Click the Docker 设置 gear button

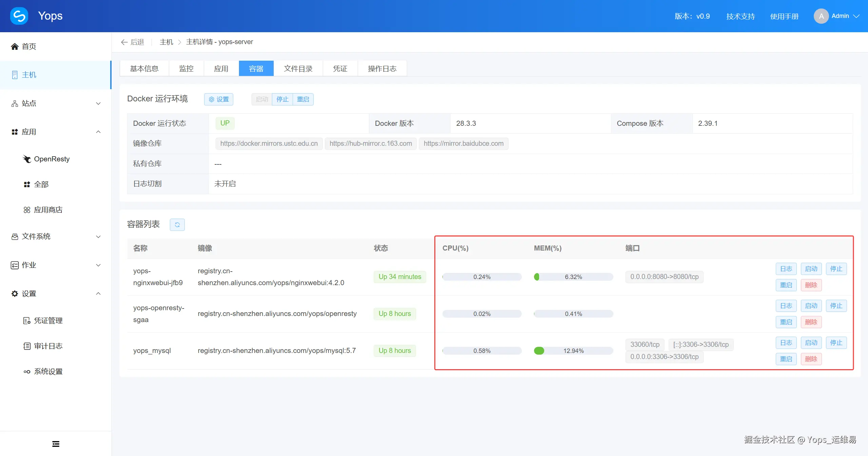click(x=219, y=99)
